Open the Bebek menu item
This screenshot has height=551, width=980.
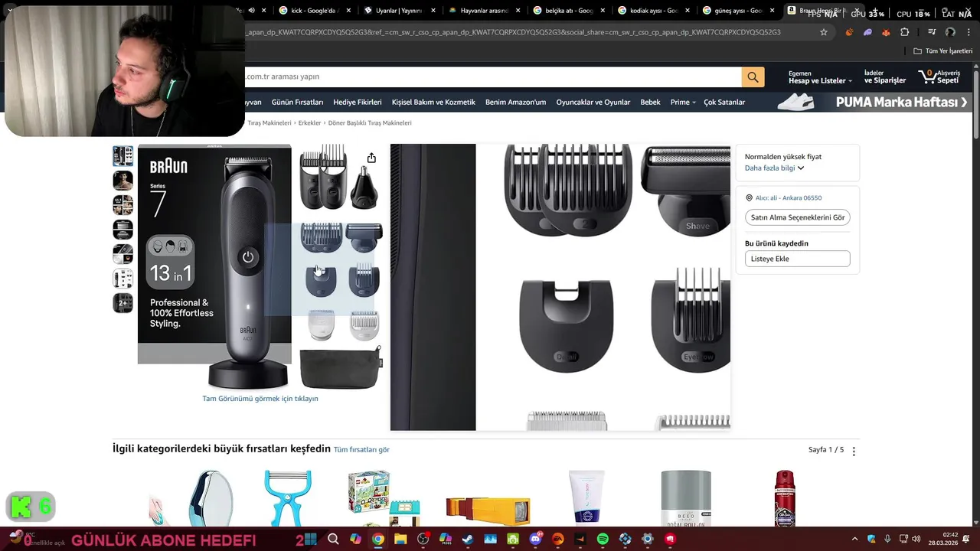tap(650, 103)
